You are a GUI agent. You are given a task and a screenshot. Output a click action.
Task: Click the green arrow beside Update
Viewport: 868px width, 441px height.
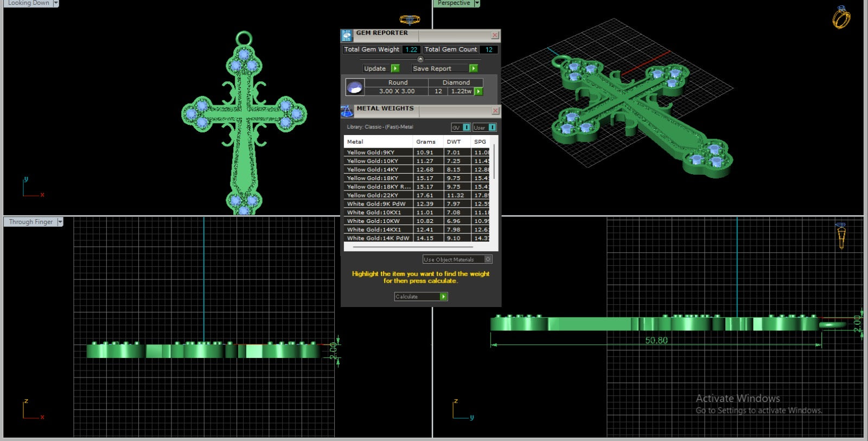395,68
